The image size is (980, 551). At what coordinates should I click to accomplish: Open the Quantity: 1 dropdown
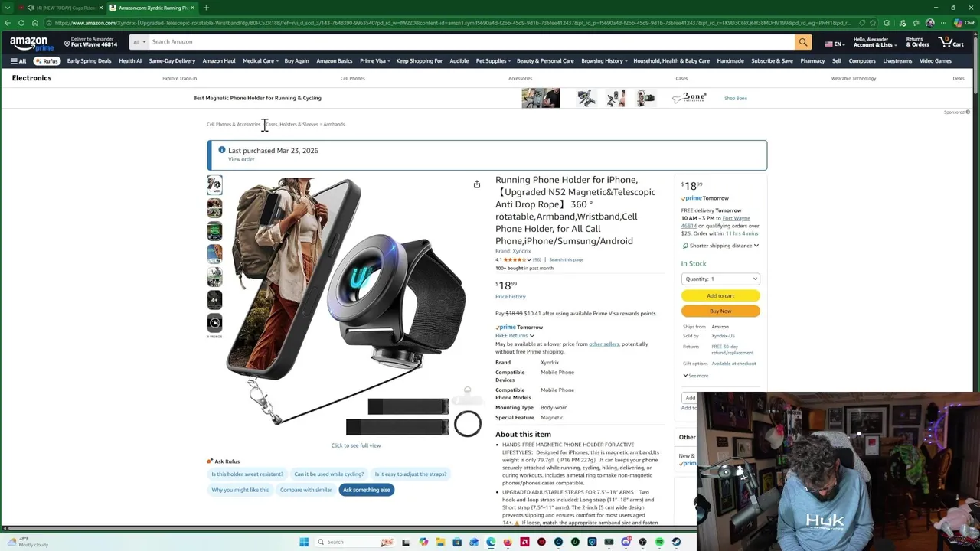[720, 279]
